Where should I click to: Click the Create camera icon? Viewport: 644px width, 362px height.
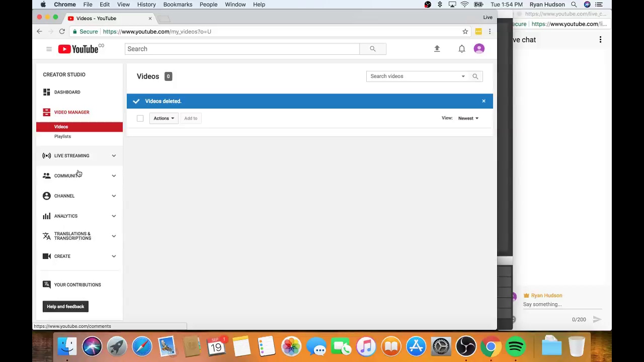(x=47, y=256)
